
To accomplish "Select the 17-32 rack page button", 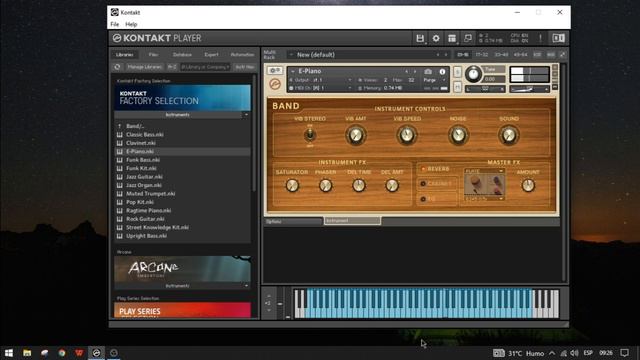I will [482, 55].
